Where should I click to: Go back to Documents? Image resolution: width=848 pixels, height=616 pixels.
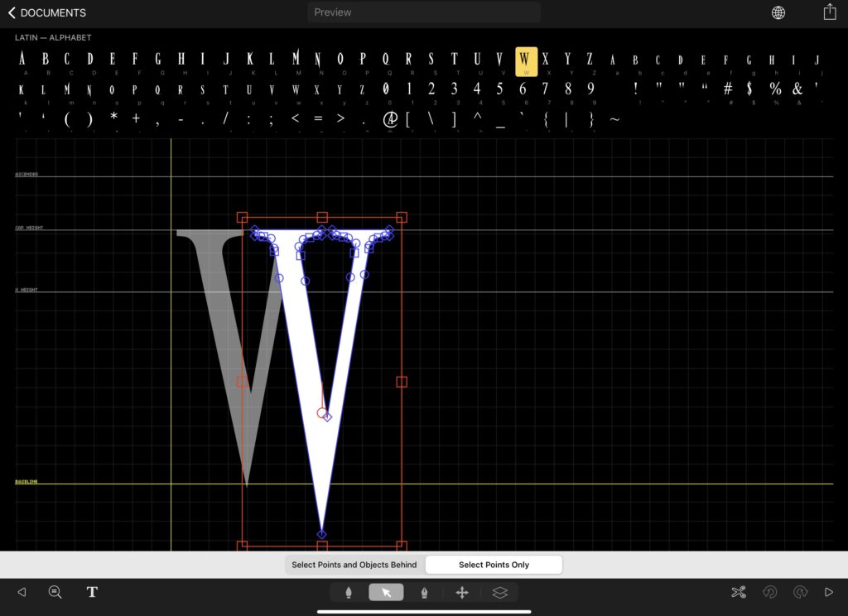(x=46, y=12)
